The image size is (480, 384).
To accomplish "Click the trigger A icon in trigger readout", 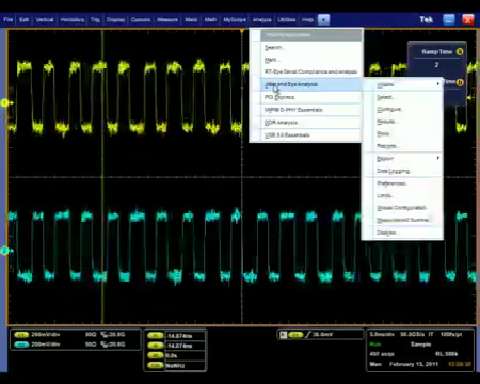I will pos(283,335).
